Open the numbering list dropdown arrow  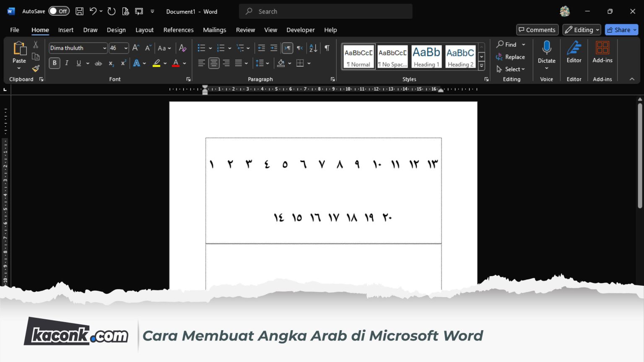point(230,48)
